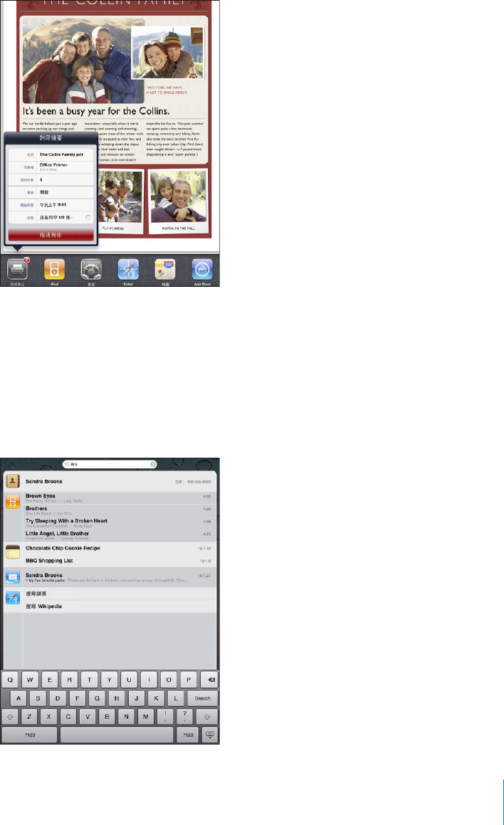Open the BBQ Shopping List note

pos(120,561)
